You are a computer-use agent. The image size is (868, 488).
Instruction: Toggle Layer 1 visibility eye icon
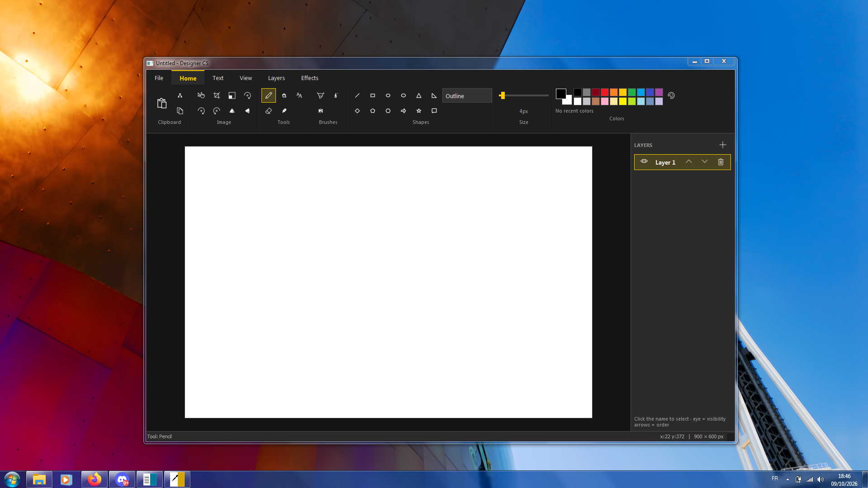[644, 161]
